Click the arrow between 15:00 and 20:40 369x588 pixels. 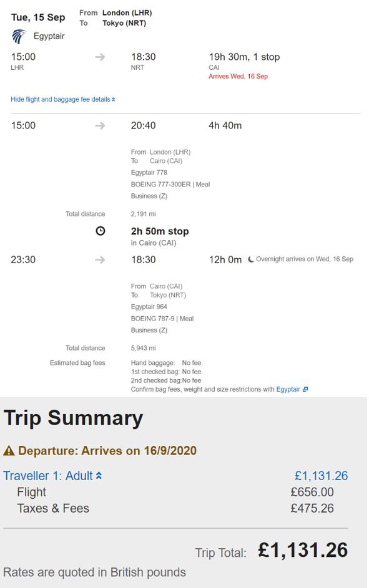pos(100,125)
